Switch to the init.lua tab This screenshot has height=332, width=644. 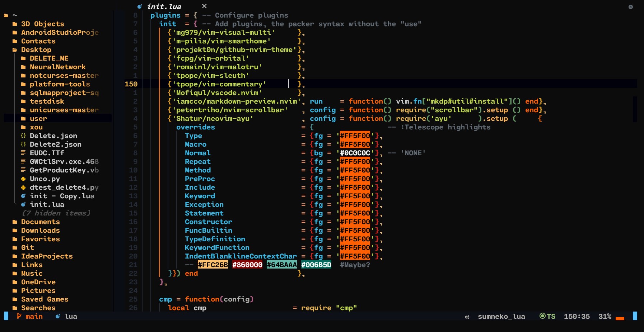[x=164, y=6]
